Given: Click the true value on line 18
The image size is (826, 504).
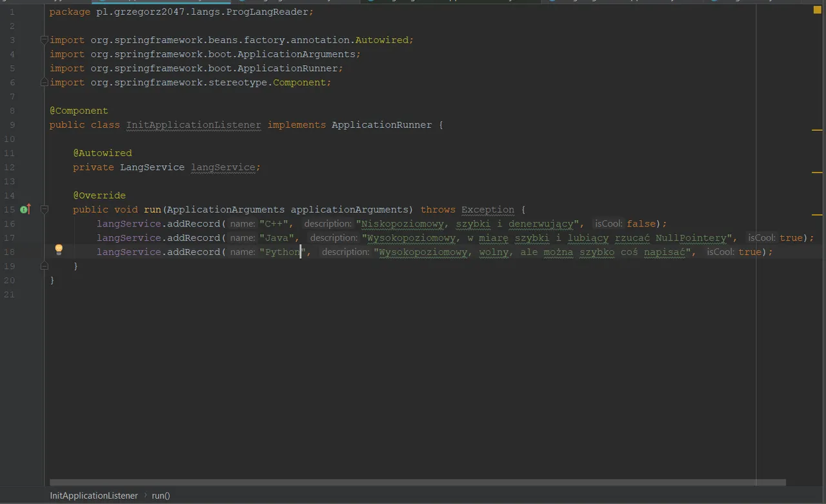Looking at the screenshot, I should pos(750,252).
